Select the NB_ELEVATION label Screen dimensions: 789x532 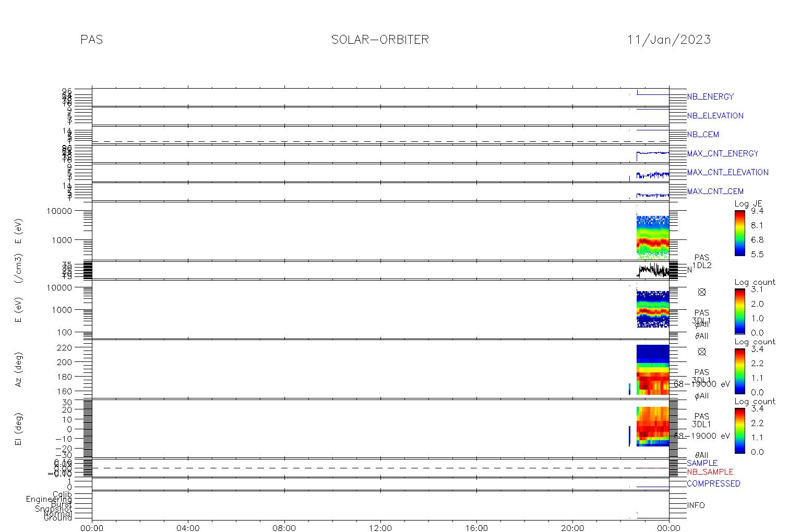715,116
